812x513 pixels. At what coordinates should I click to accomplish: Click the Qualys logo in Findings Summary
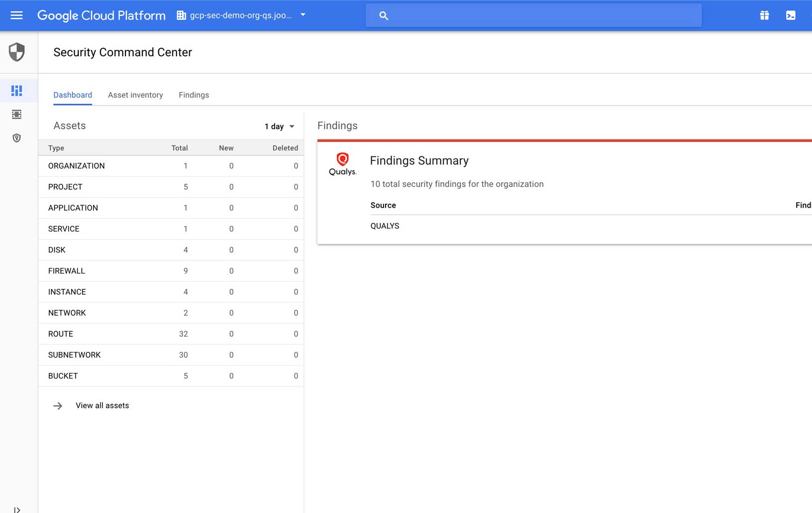(x=343, y=165)
